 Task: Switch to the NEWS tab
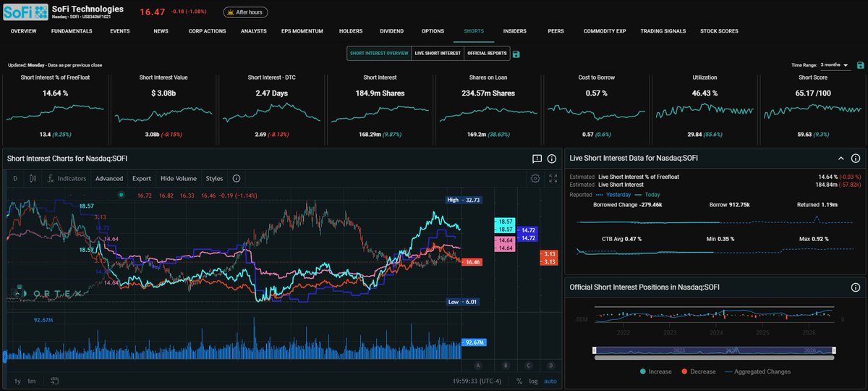(161, 31)
